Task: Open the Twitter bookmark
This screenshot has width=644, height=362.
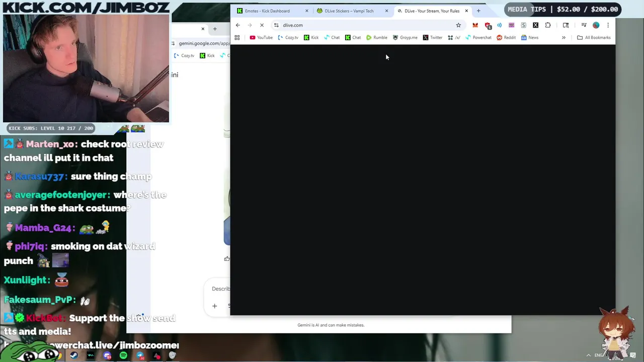Action: point(433,38)
